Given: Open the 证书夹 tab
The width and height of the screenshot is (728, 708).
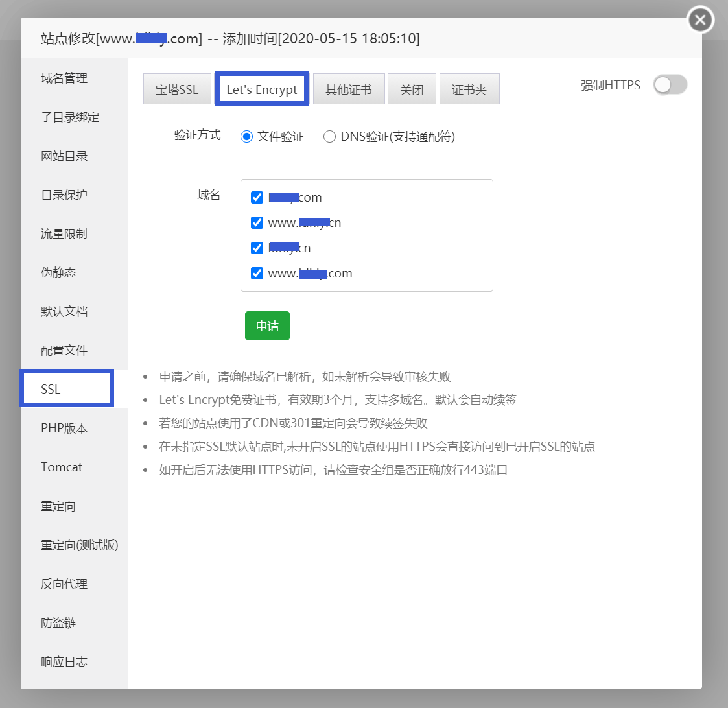Looking at the screenshot, I should tap(469, 89).
